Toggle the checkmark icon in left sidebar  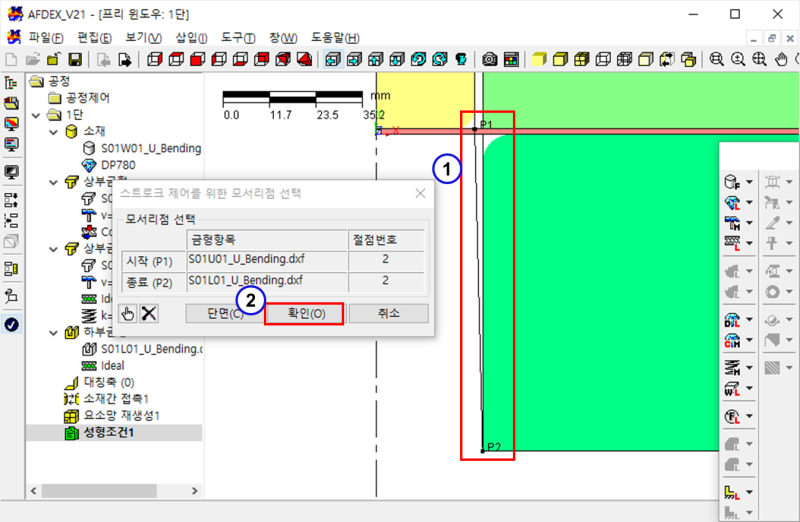click(x=12, y=325)
